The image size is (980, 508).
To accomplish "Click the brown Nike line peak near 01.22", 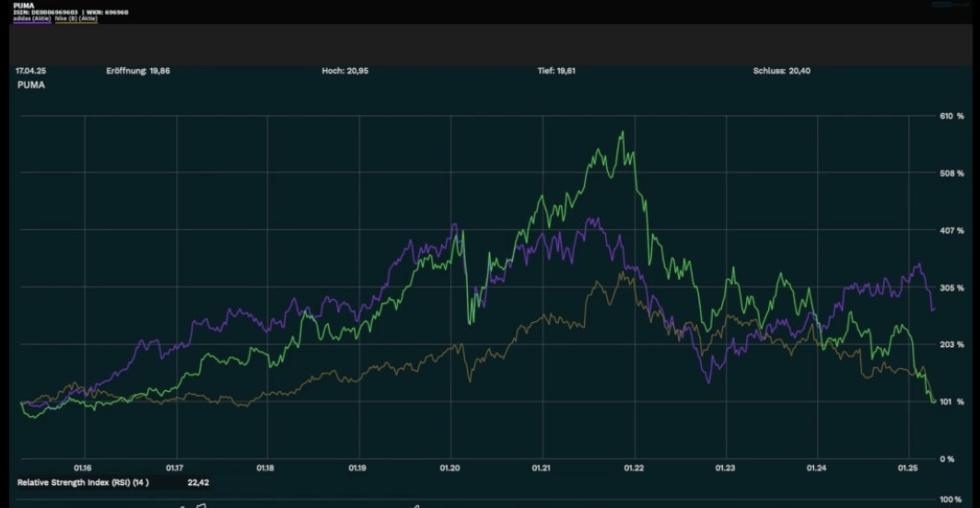I will (x=621, y=273).
